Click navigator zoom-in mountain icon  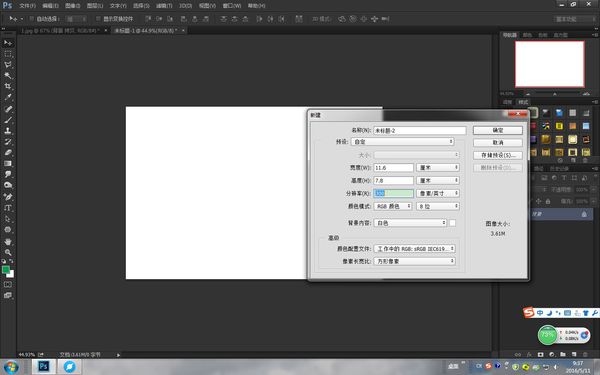click(587, 94)
